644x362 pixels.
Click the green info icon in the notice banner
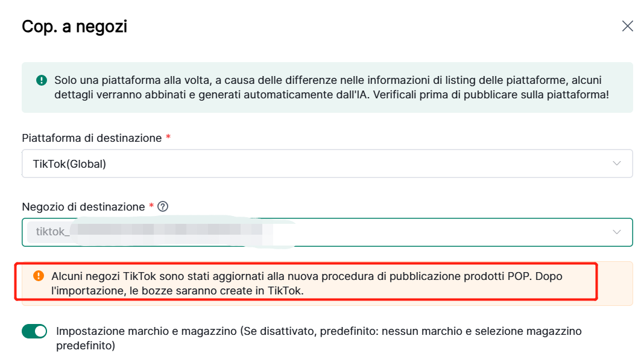tap(42, 80)
